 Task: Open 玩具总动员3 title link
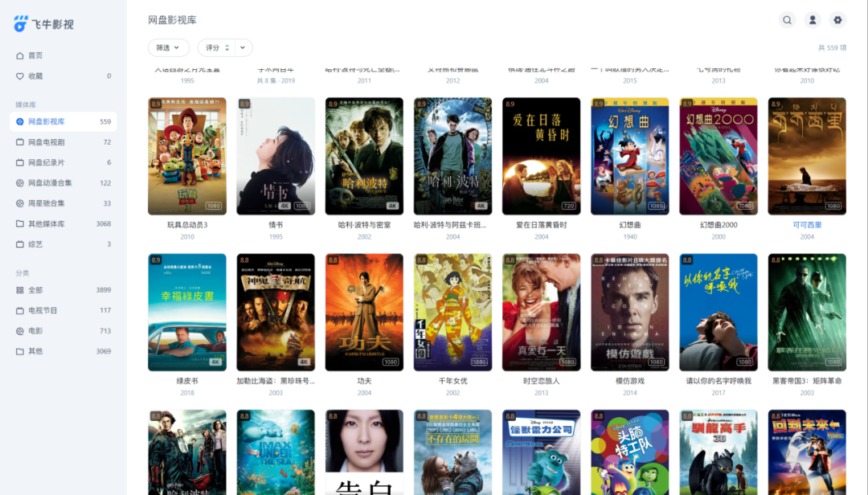pyautogui.click(x=187, y=225)
